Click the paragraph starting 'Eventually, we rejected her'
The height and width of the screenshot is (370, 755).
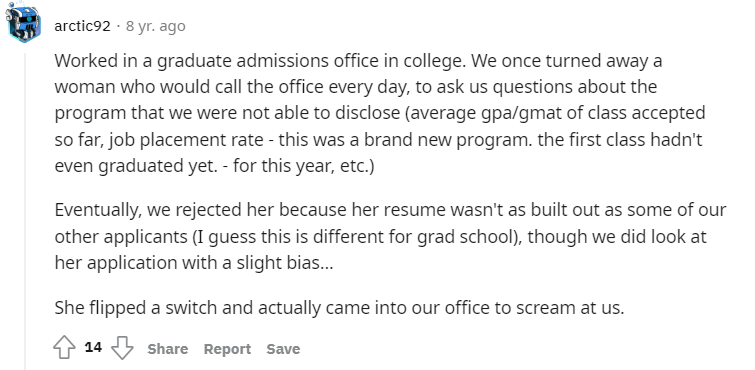pos(390,237)
